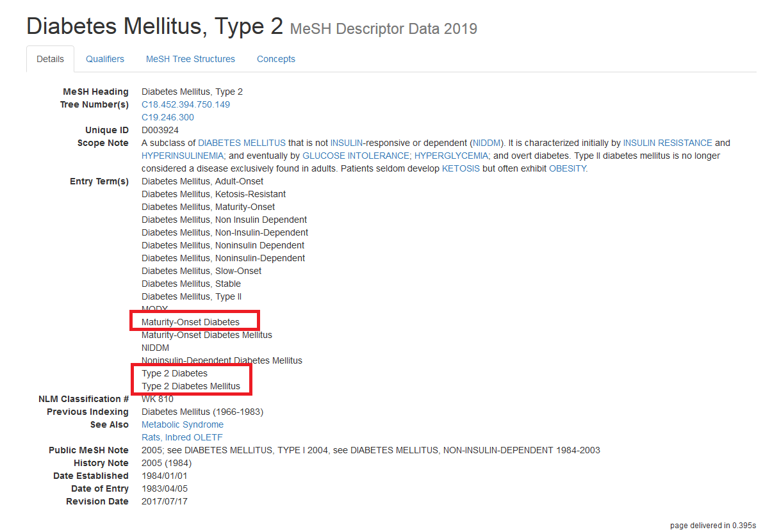Viewport: 763px width, 532px height.
Task: Open the Metabolic Syndrome see-also link
Action: [182, 424]
